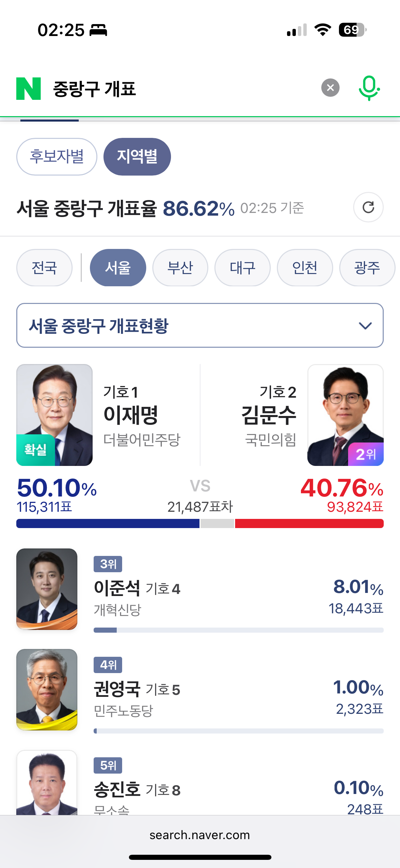Image resolution: width=400 pixels, height=868 pixels.
Task: Refresh the vote count results
Action: tap(368, 207)
